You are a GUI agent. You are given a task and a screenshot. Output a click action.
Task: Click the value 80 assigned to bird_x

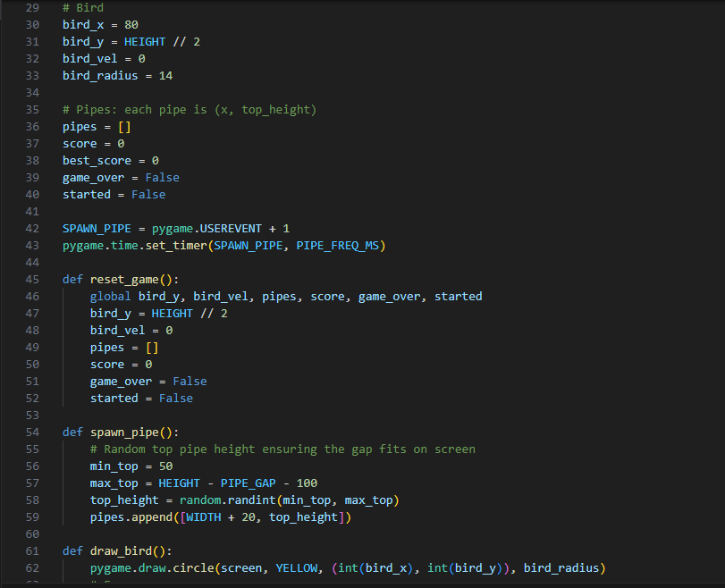(131, 25)
